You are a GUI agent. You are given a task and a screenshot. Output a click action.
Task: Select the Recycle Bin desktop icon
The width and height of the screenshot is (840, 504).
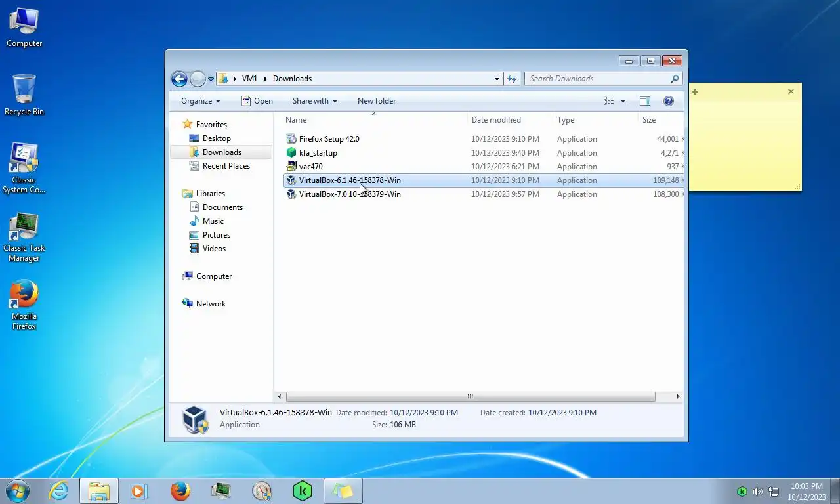tap(24, 95)
